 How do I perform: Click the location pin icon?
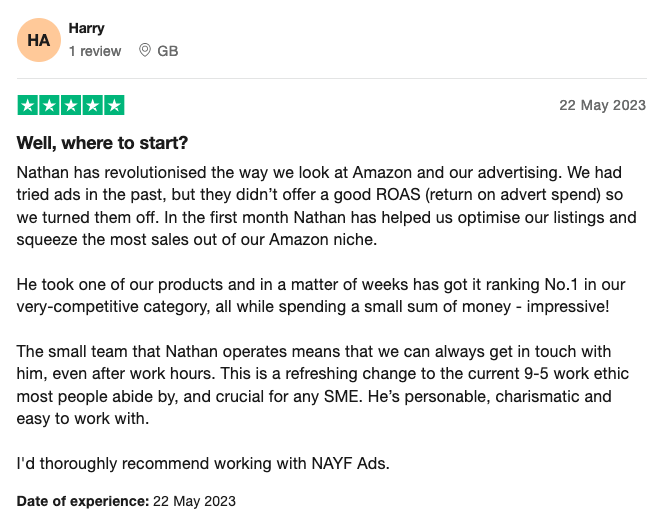[145, 50]
